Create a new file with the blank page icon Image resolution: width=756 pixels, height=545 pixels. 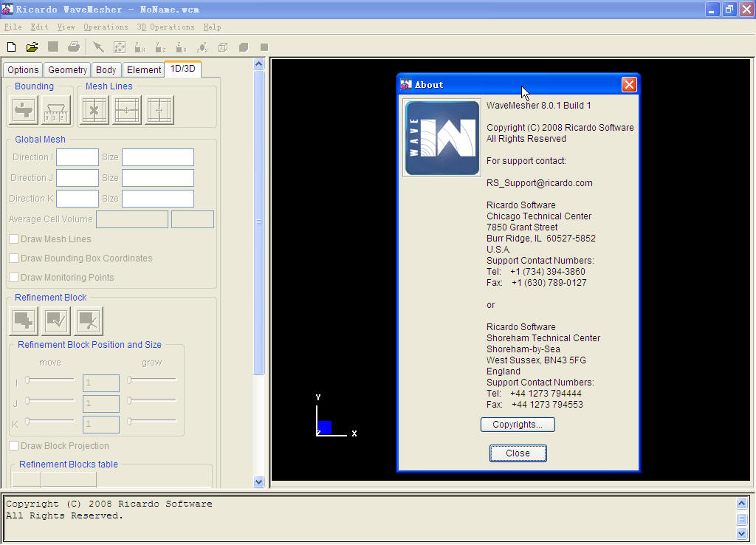12,47
